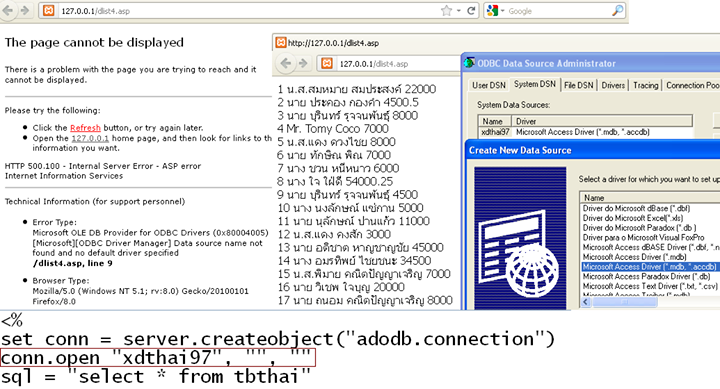Click the forward arrow in main browser toolbar
This screenshot has height=389, width=720.
pos(25,10)
